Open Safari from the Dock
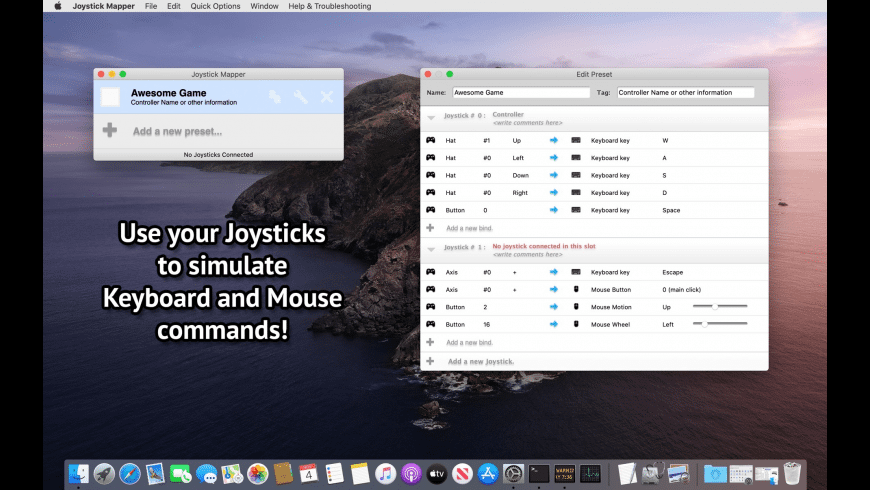Image resolution: width=870 pixels, height=490 pixels. click(130, 473)
